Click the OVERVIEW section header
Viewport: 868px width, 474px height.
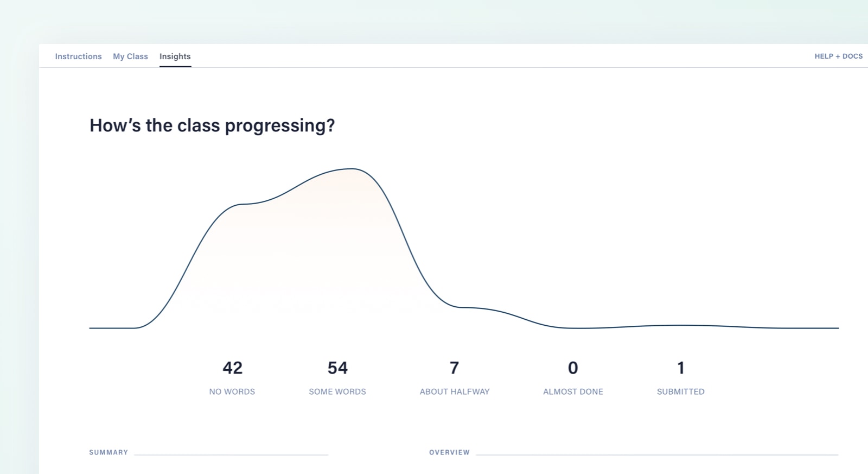[449, 452]
